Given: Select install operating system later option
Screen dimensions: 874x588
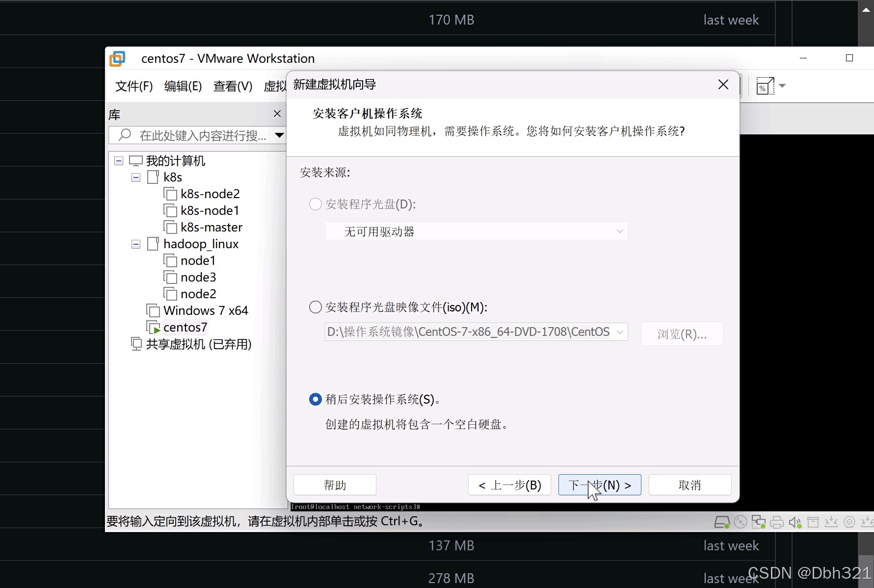Looking at the screenshot, I should (315, 399).
